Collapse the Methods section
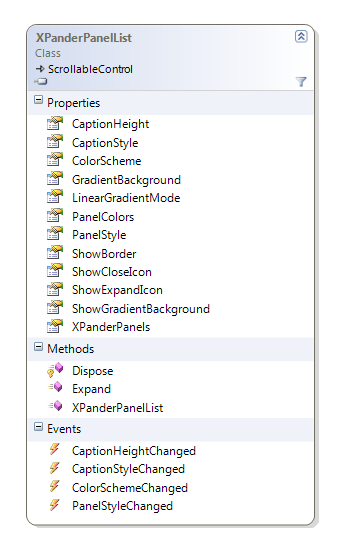Image resolution: width=360 pixels, height=559 pixels. (x=38, y=346)
